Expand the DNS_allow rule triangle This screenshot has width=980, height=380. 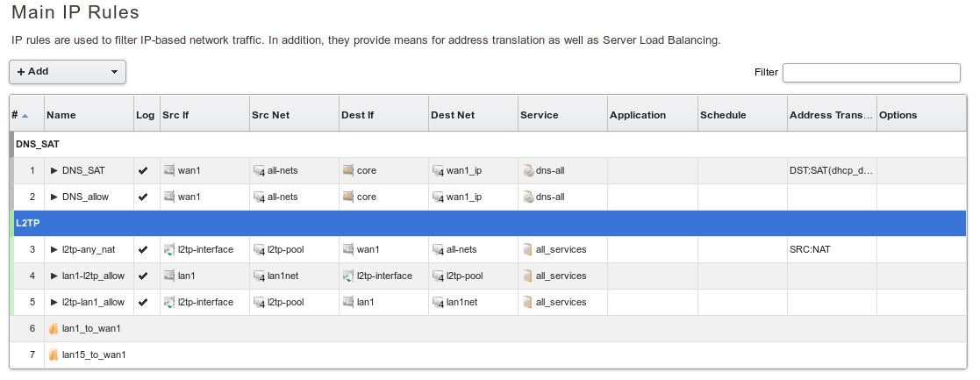coord(54,197)
